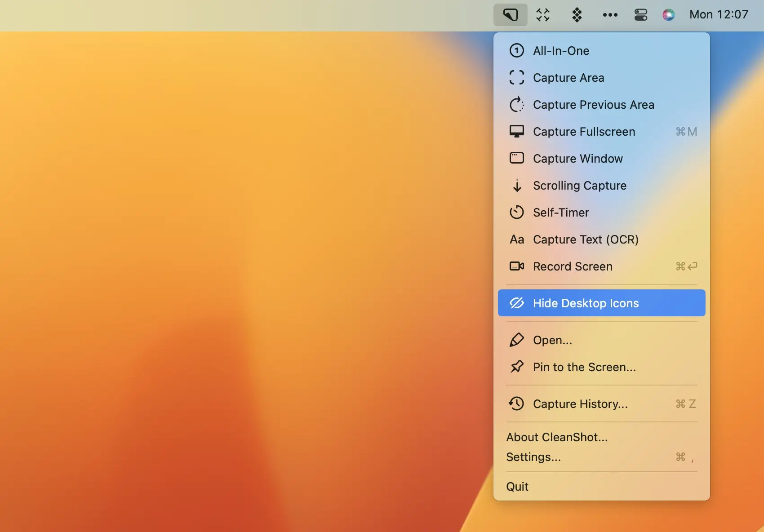Choose Open... from the CleanShot menu

(602, 340)
